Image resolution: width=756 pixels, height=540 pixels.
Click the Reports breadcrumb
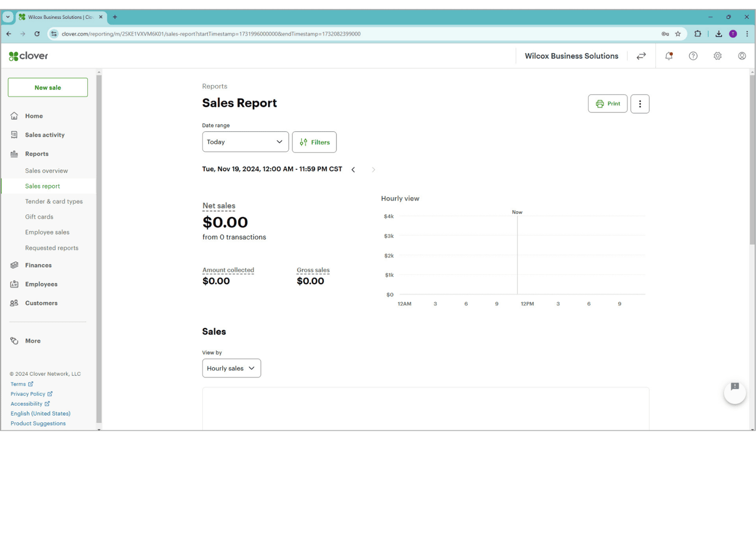pyautogui.click(x=215, y=86)
